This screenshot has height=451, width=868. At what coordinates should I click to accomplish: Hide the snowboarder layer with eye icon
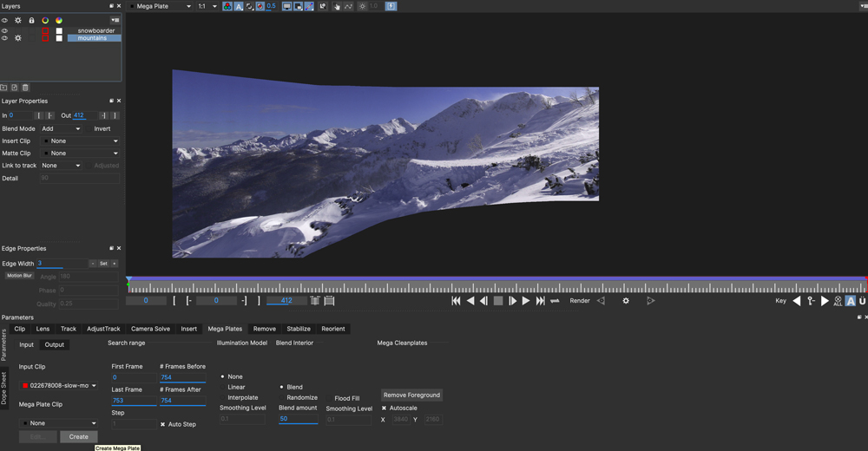pos(4,31)
